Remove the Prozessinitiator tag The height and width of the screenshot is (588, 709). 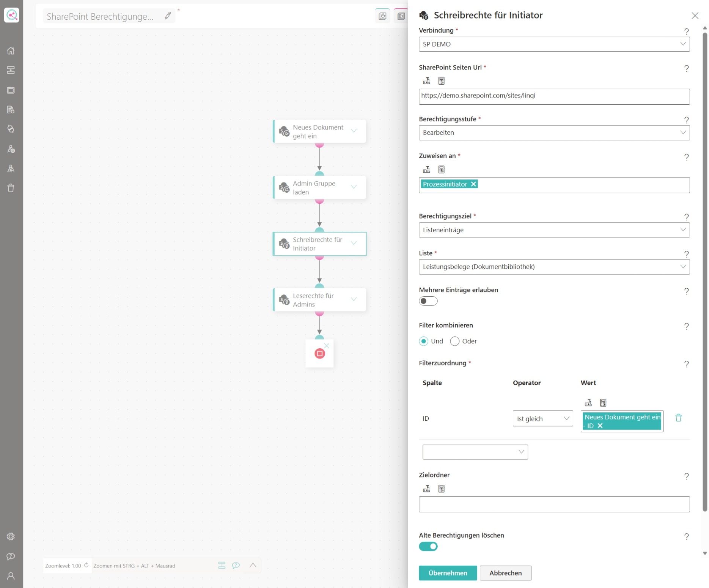point(473,184)
